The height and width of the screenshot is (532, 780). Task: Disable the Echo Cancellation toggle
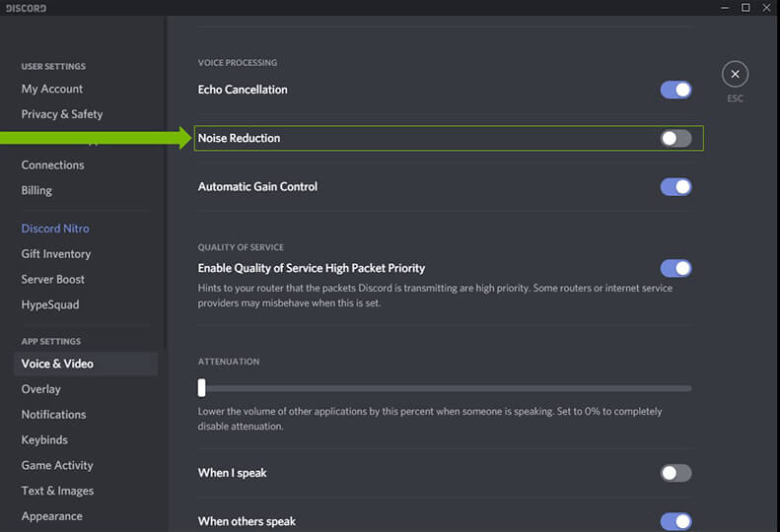coord(675,90)
